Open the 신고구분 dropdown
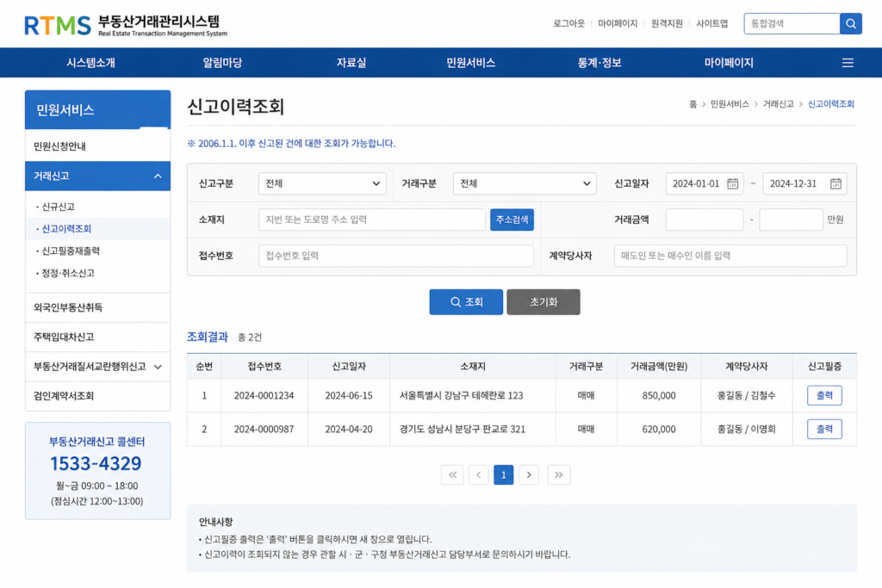The height and width of the screenshot is (588, 882). [x=322, y=184]
